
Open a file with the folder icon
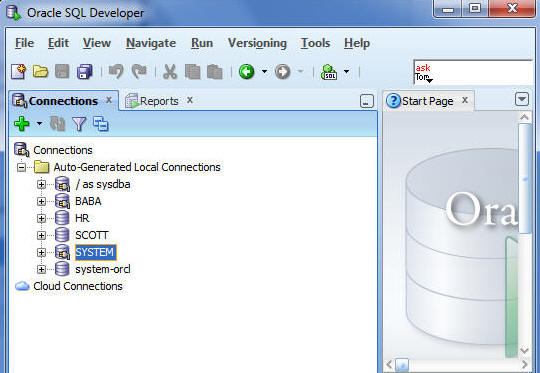click(40, 72)
